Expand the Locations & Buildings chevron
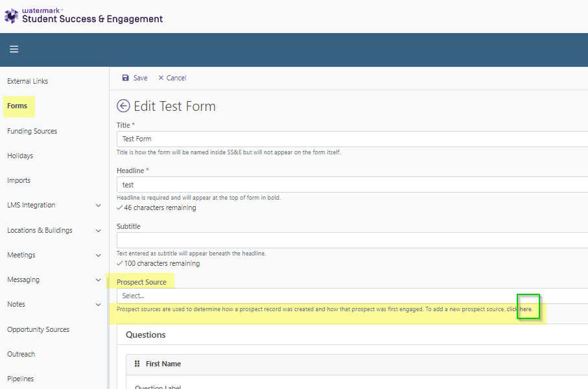 [x=99, y=230]
